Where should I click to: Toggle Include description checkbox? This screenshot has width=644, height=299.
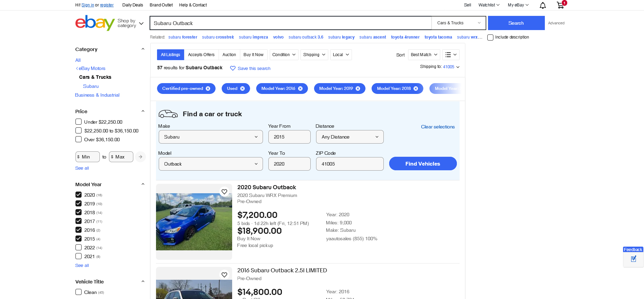(x=490, y=38)
